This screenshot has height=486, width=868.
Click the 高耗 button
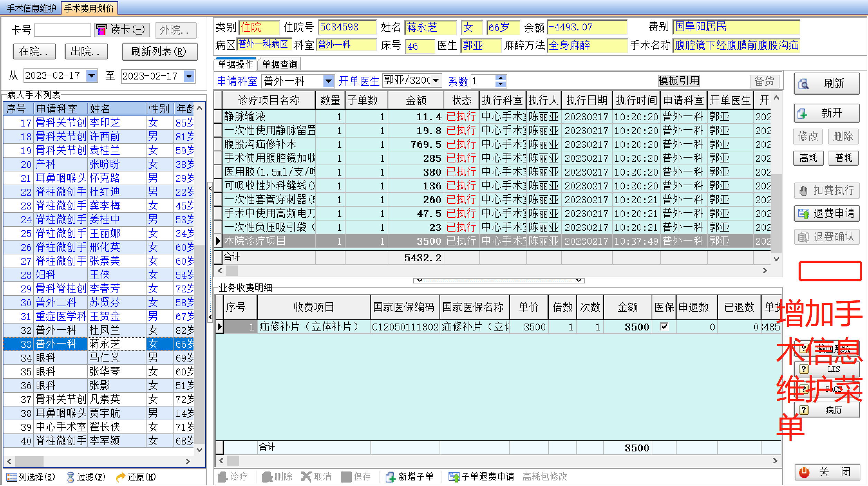pos(808,158)
